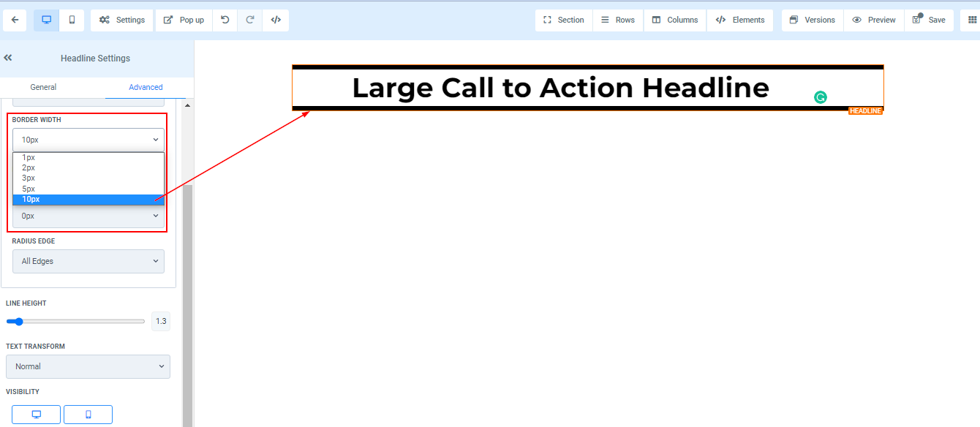980x427 pixels.
Task: Open the Border Width dropdown
Action: (88, 140)
